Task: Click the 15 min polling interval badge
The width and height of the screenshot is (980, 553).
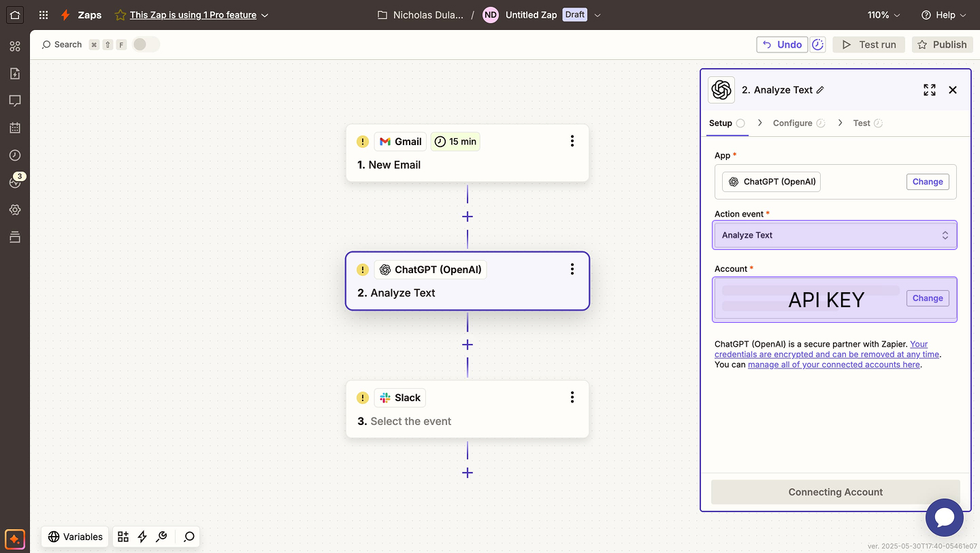Action: pos(455,142)
